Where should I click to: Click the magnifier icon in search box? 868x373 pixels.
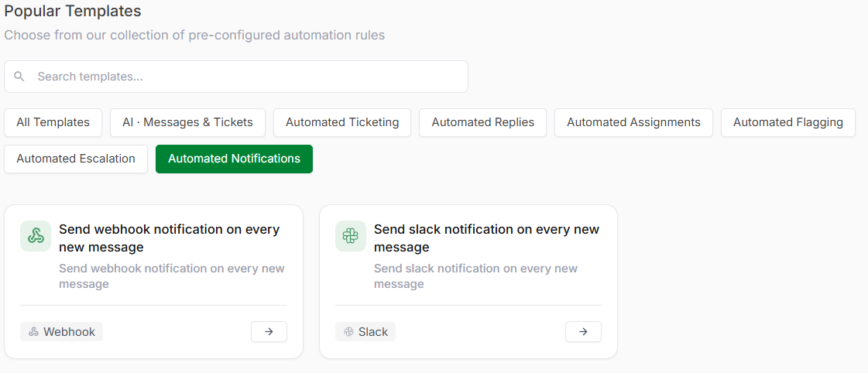[19, 77]
